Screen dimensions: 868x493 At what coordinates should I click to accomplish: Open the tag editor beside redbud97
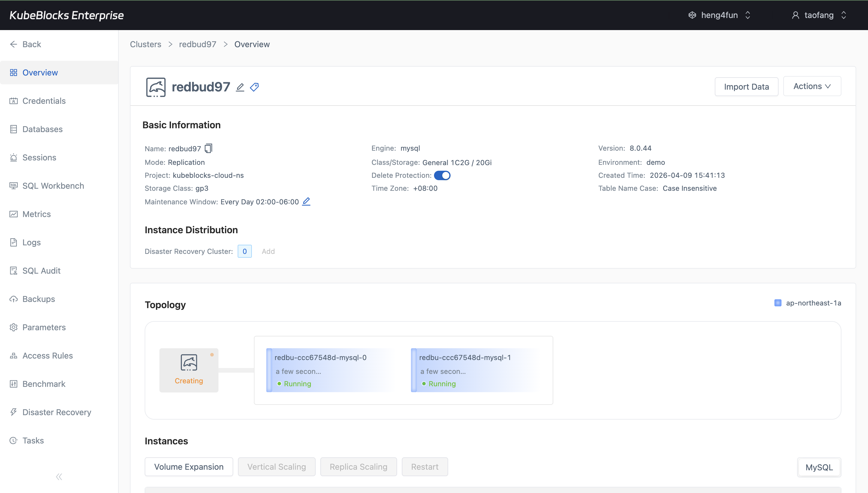pos(254,87)
